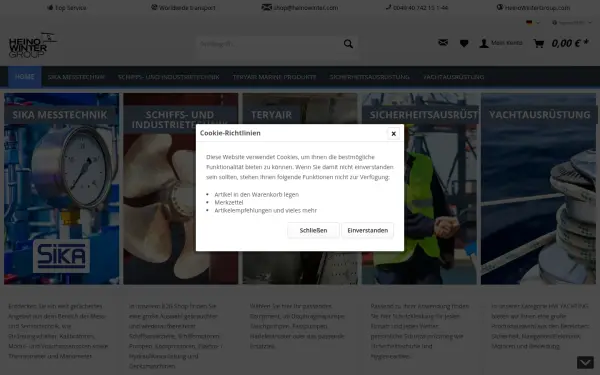Click the phone number in top bar
The image size is (600, 375).
[417, 8]
